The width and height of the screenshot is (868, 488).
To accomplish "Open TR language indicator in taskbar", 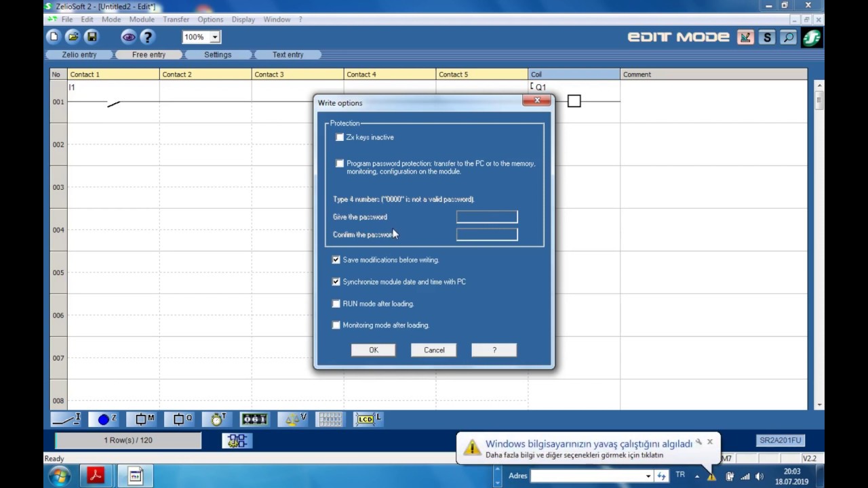I will pos(680,475).
